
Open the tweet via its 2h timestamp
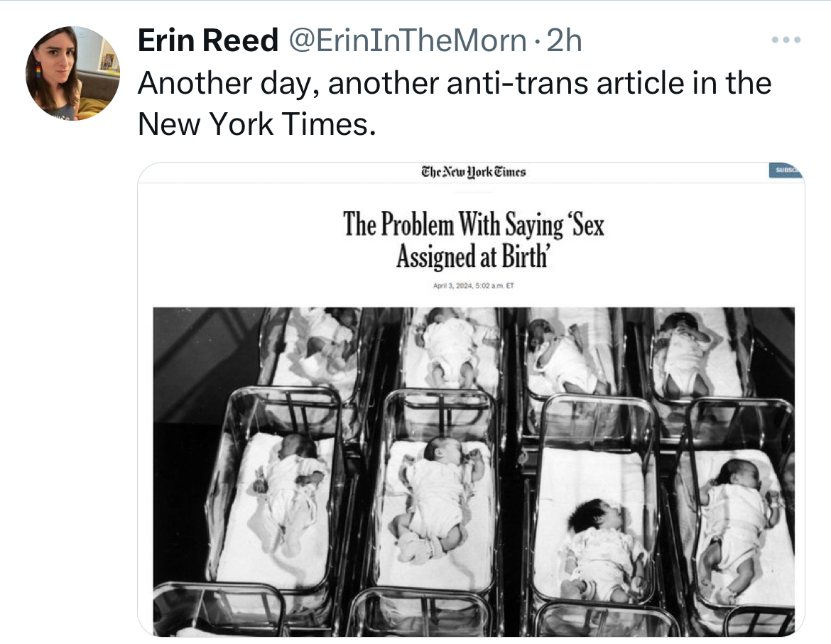point(565,41)
